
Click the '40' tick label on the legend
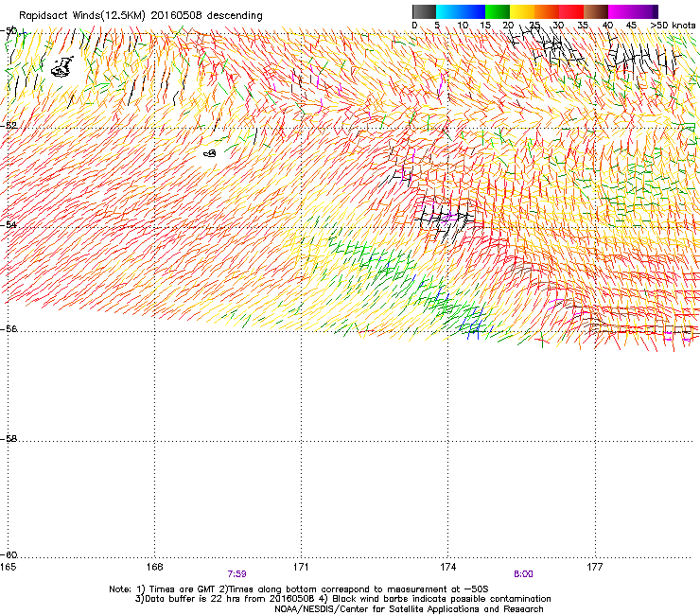[x=607, y=26]
